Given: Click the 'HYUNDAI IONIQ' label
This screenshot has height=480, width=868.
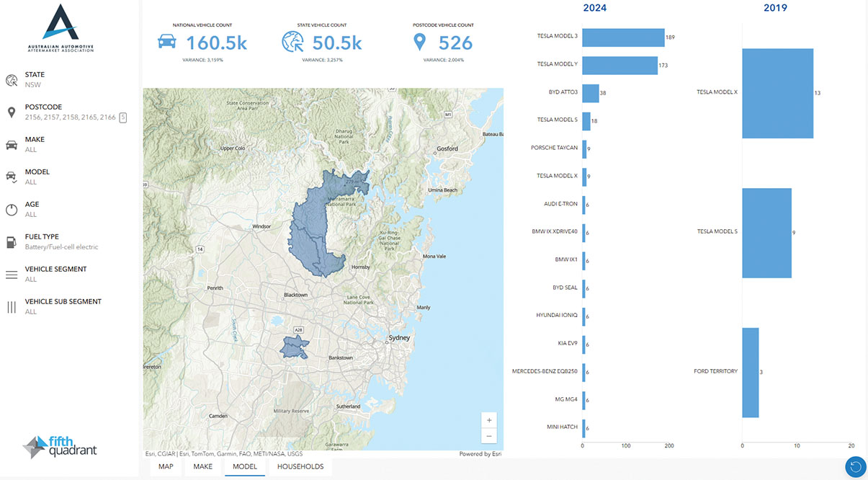Looking at the screenshot, I should click(x=557, y=316).
